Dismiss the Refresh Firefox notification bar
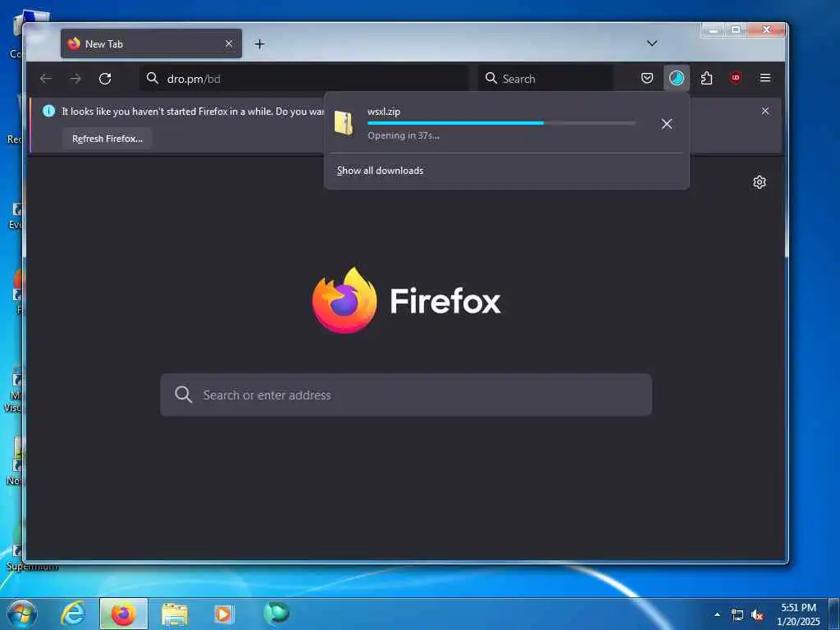 [765, 111]
